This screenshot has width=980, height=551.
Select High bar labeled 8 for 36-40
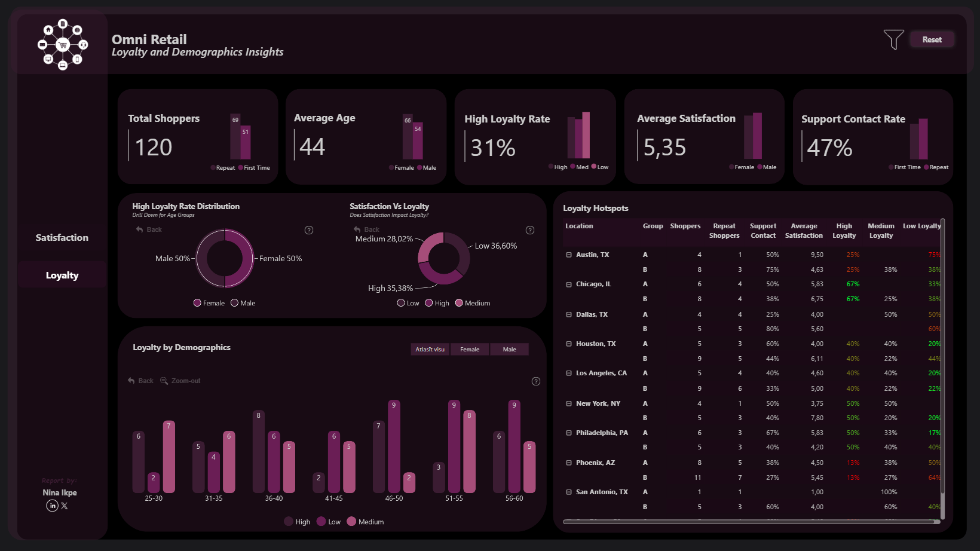tap(259, 452)
